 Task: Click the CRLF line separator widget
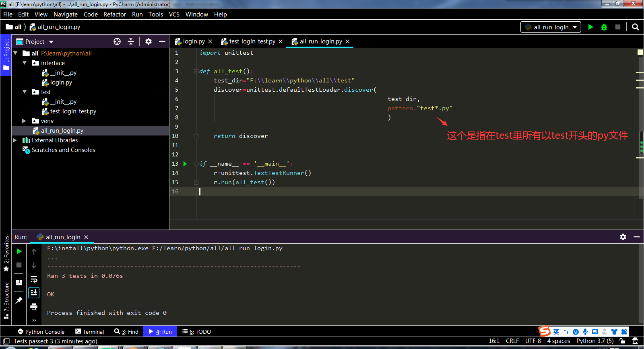click(512, 341)
